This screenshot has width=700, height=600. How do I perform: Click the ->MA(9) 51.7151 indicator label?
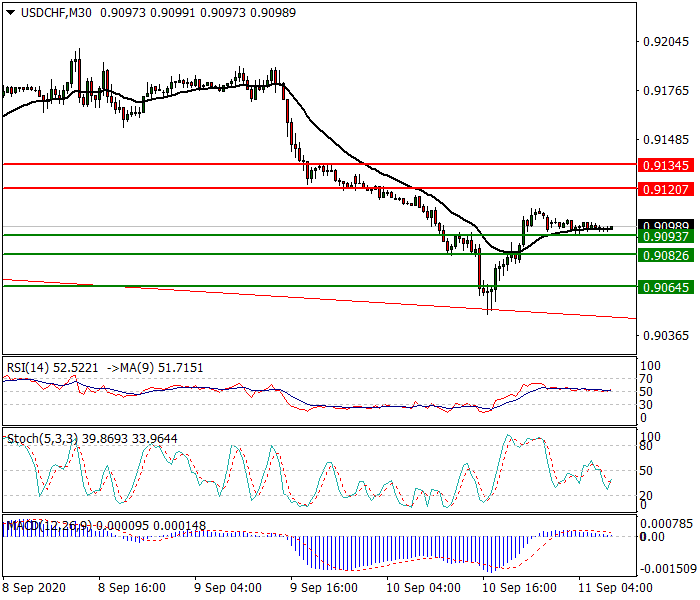[155, 368]
